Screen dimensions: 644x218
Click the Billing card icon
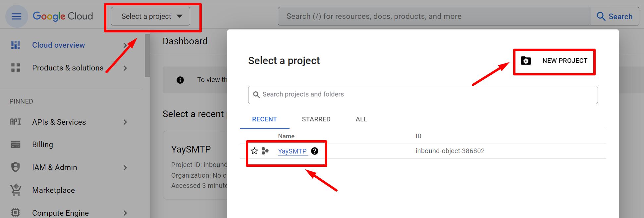16,145
